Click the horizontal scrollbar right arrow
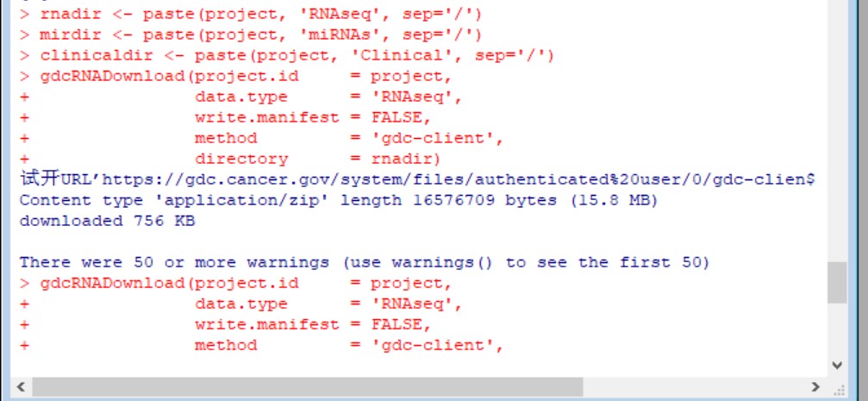The width and height of the screenshot is (868, 401). pyautogui.click(x=815, y=386)
